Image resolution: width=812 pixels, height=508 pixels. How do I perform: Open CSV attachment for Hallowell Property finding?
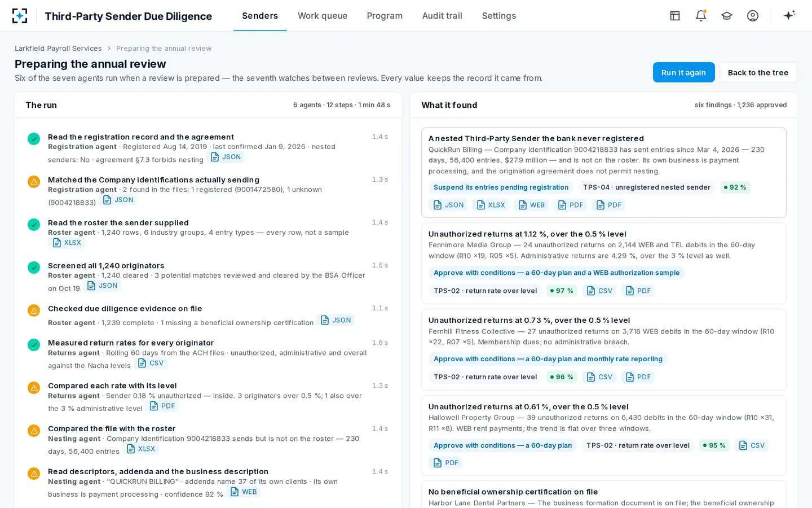(752, 445)
